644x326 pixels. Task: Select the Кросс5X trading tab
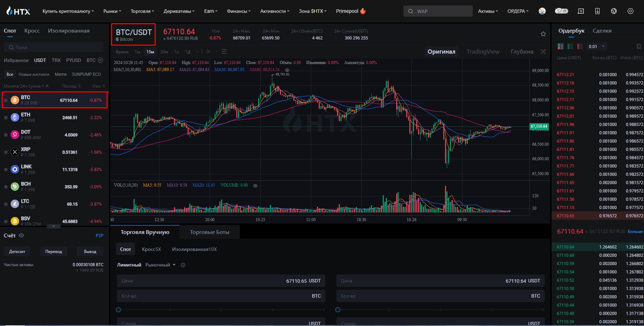(x=152, y=249)
